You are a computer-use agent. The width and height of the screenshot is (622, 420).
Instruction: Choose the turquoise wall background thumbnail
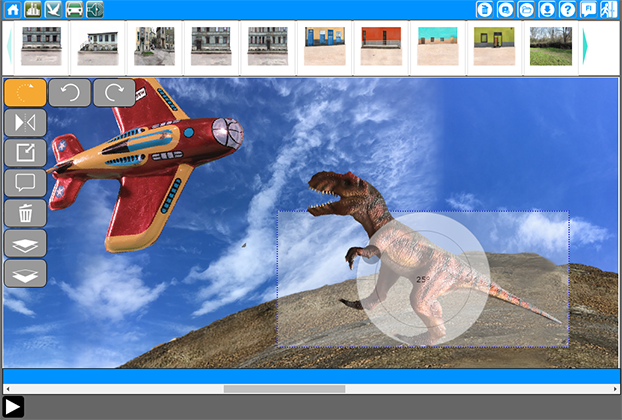[438, 46]
